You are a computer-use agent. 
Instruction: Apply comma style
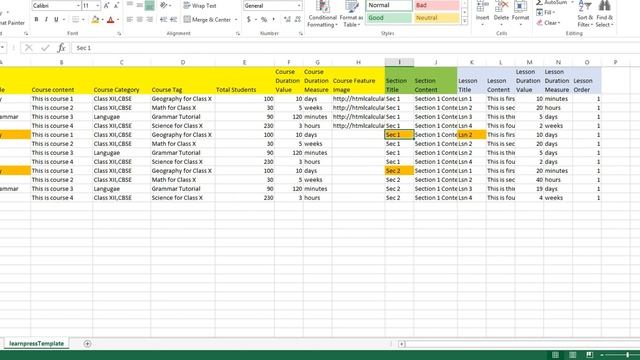[273, 20]
